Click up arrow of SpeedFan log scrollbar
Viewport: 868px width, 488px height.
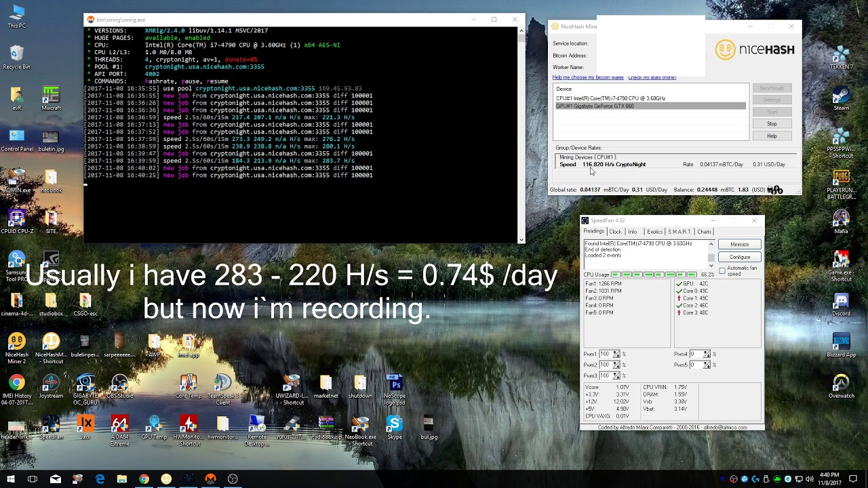click(711, 244)
